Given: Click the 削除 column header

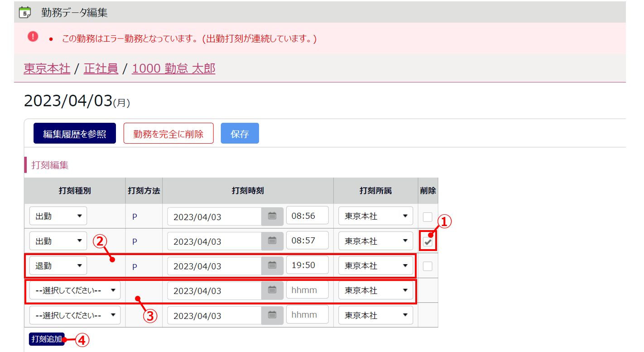Looking at the screenshot, I should [428, 191].
